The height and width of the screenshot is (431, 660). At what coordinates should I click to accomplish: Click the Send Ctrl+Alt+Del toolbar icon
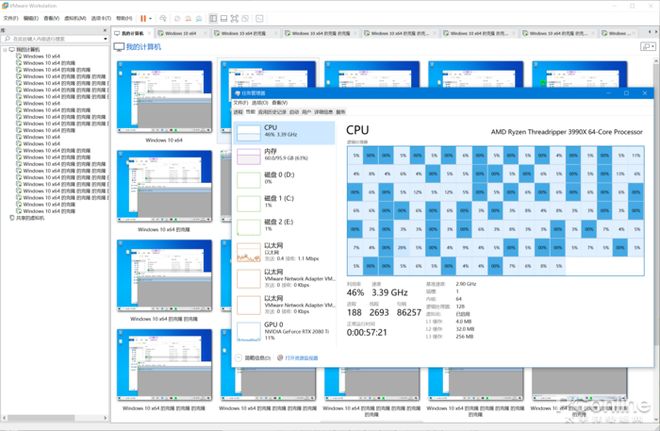[163, 19]
